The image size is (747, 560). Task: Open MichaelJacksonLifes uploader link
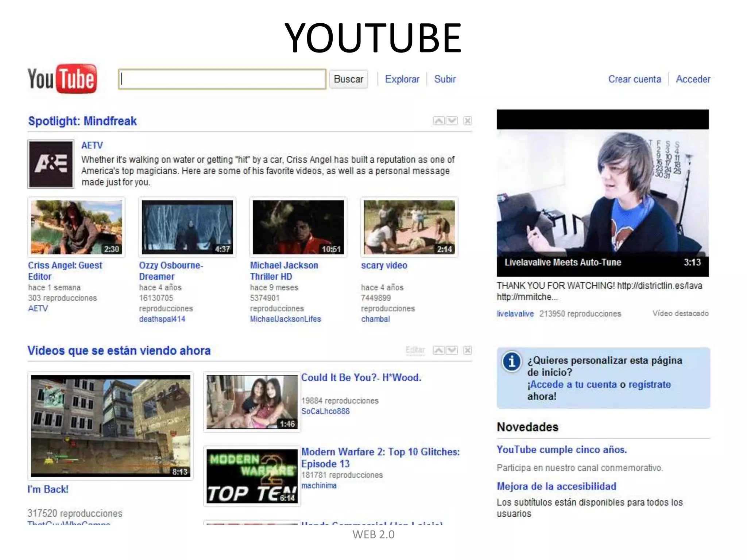pos(286,319)
